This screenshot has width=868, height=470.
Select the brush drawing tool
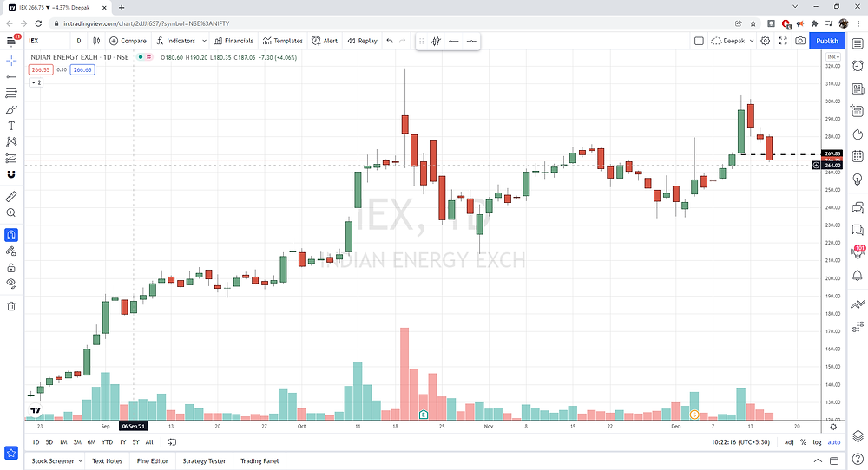click(11, 109)
